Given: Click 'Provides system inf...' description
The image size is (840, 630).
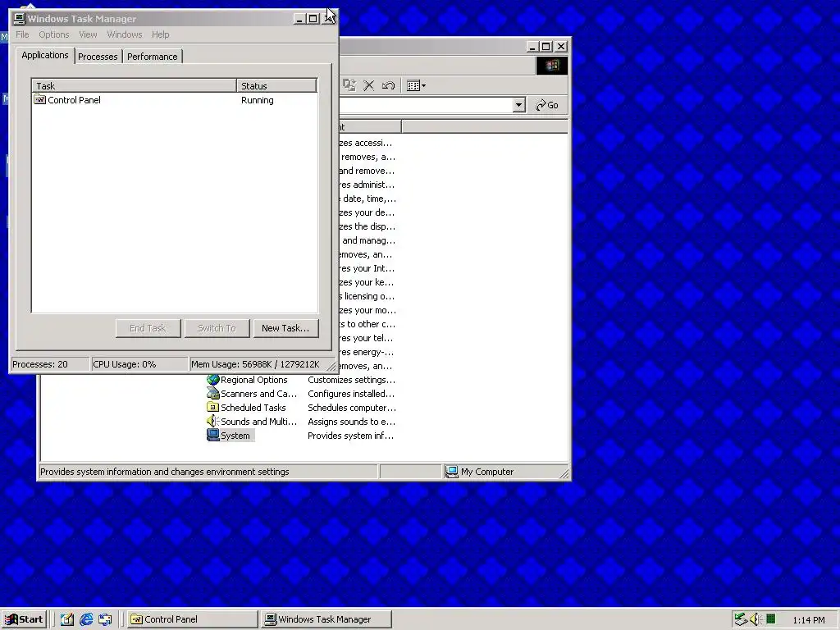Looking at the screenshot, I should coord(350,436).
